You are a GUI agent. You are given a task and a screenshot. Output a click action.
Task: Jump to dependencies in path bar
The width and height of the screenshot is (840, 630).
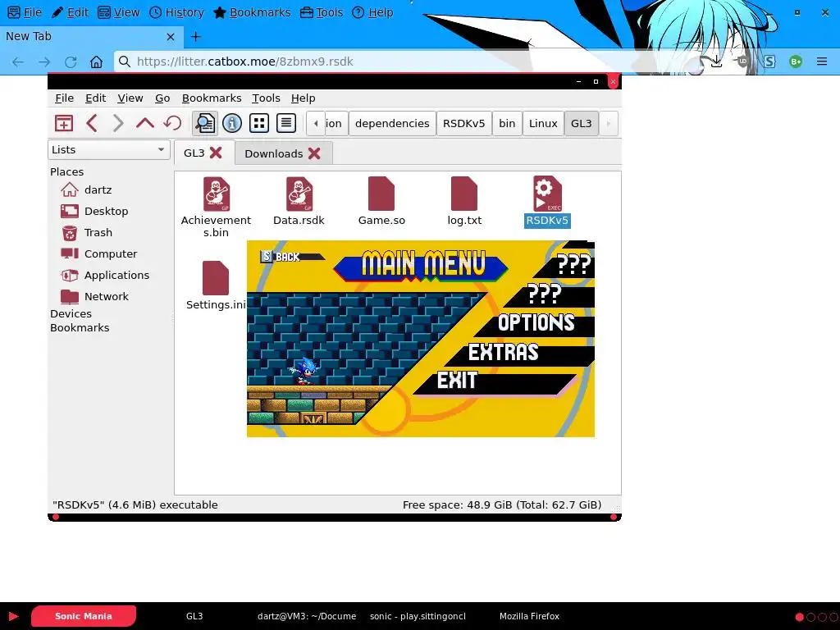pyautogui.click(x=392, y=123)
